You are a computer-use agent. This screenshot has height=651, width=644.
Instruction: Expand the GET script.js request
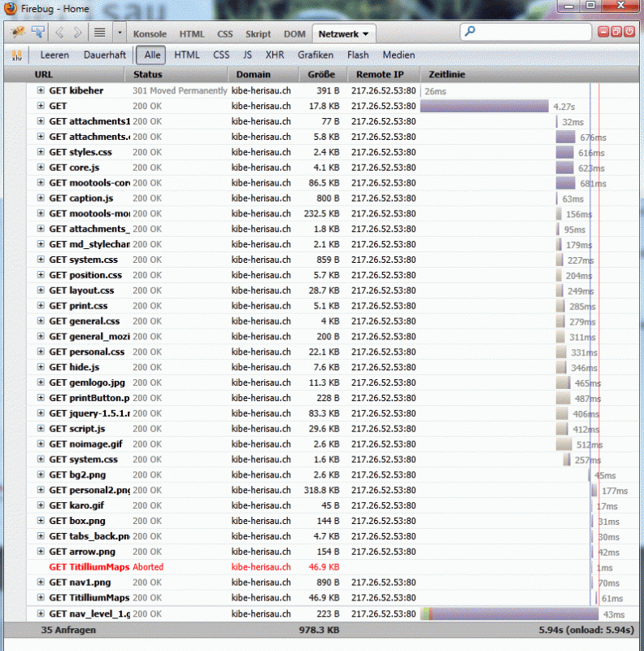pyautogui.click(x=41, y=428)
